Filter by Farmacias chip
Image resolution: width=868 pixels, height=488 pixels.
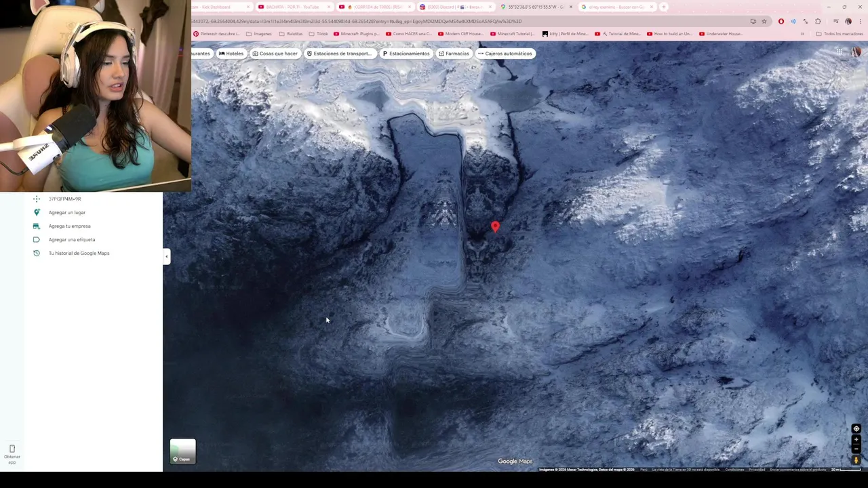(x=454, y=54)
